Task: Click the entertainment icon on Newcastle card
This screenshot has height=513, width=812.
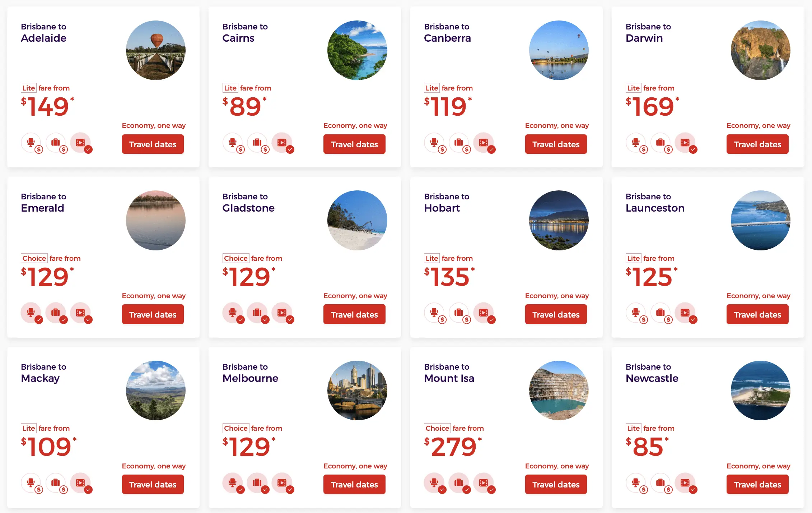Action: click(x=685, y=483)
